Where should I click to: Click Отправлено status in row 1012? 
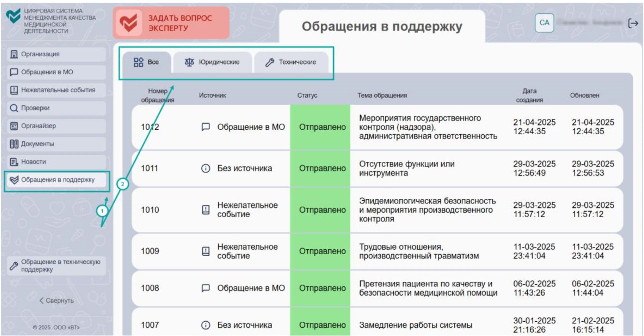[x=320, y=127]
